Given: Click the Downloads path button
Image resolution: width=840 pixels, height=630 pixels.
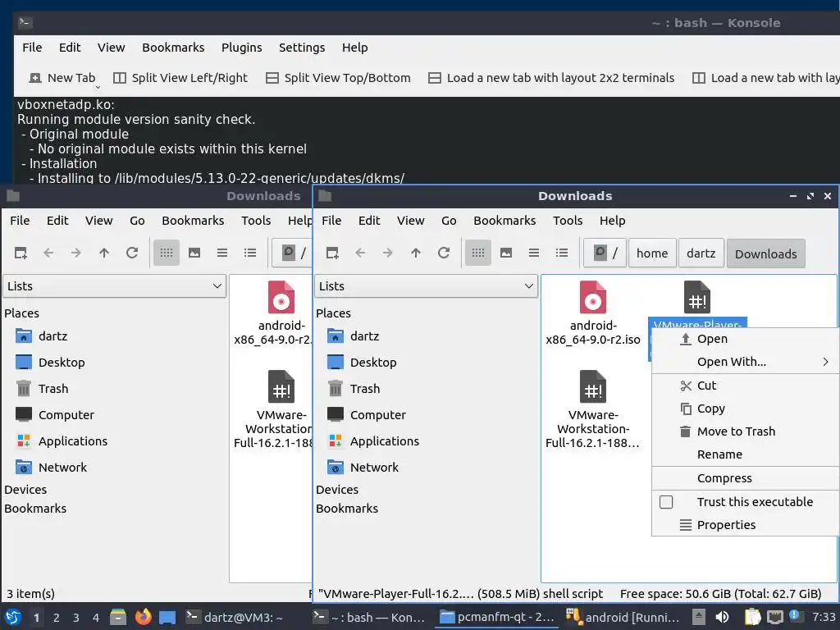Looking at the screenshot, I should pyautogui.click(x=765, y=253).
